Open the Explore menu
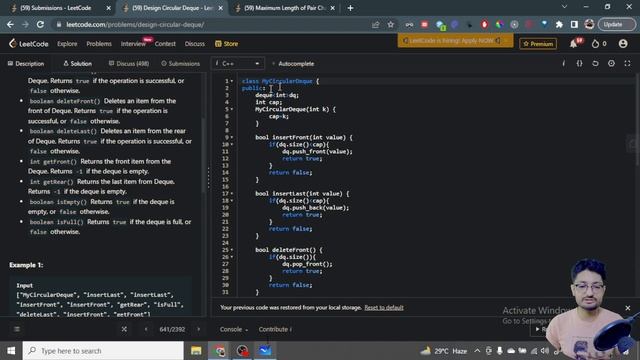Viewport: 640px width, 360px height. click(67, 44)
